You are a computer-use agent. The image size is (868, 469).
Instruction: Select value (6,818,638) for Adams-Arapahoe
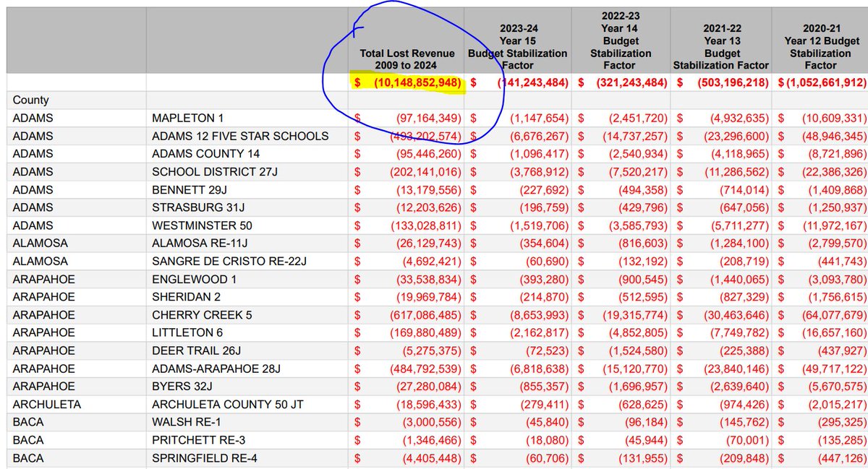tap(540, 369)
